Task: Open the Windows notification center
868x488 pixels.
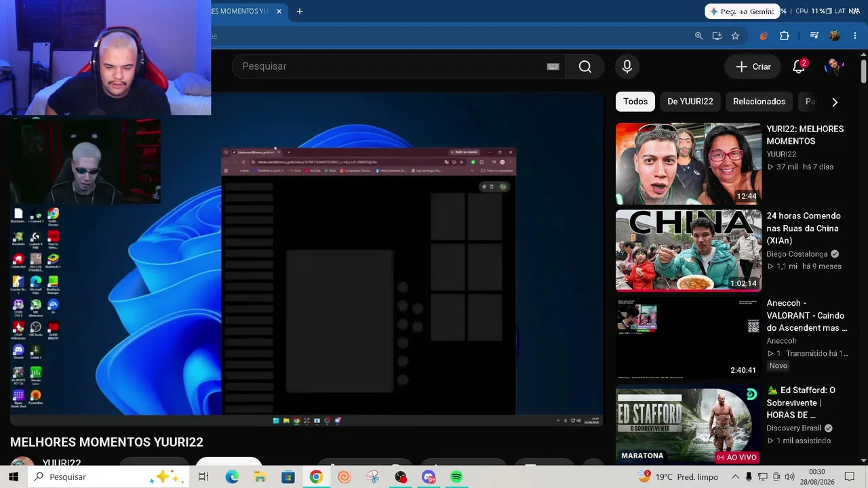Action: (x=850, y=477)
